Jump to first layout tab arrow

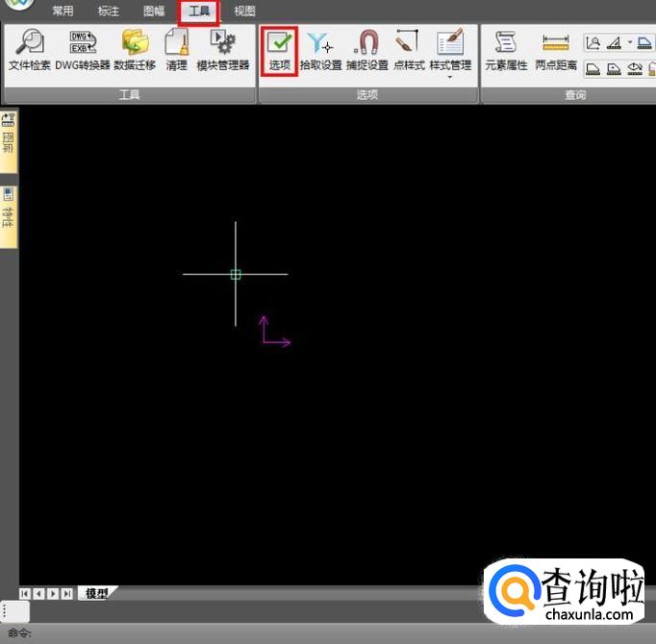pyautogui.click(x=25, y=594)
